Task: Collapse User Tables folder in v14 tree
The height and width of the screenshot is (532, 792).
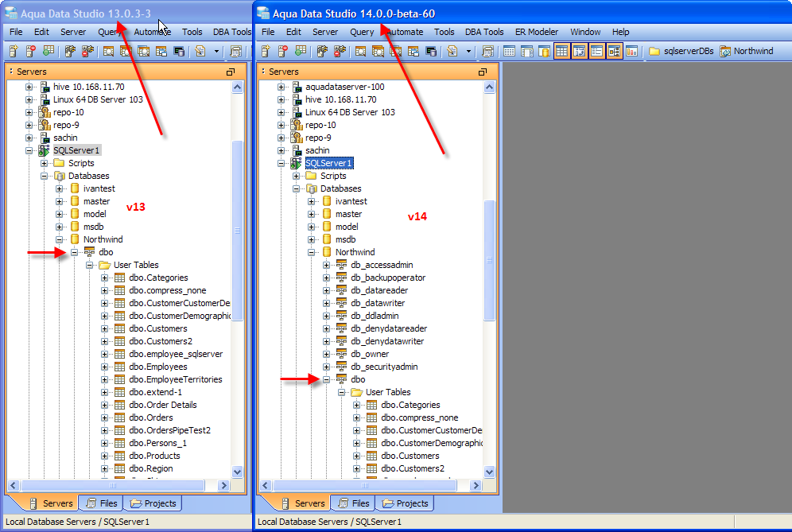Action: pos(341,392)
